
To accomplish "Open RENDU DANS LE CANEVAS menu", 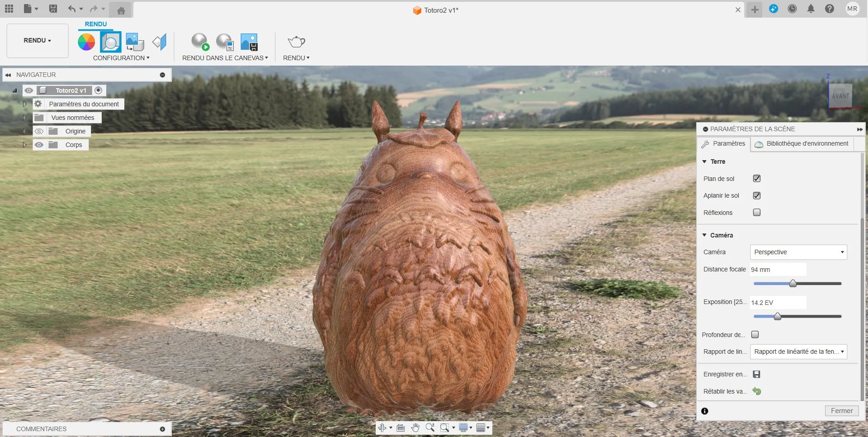I will pos(225,58).
